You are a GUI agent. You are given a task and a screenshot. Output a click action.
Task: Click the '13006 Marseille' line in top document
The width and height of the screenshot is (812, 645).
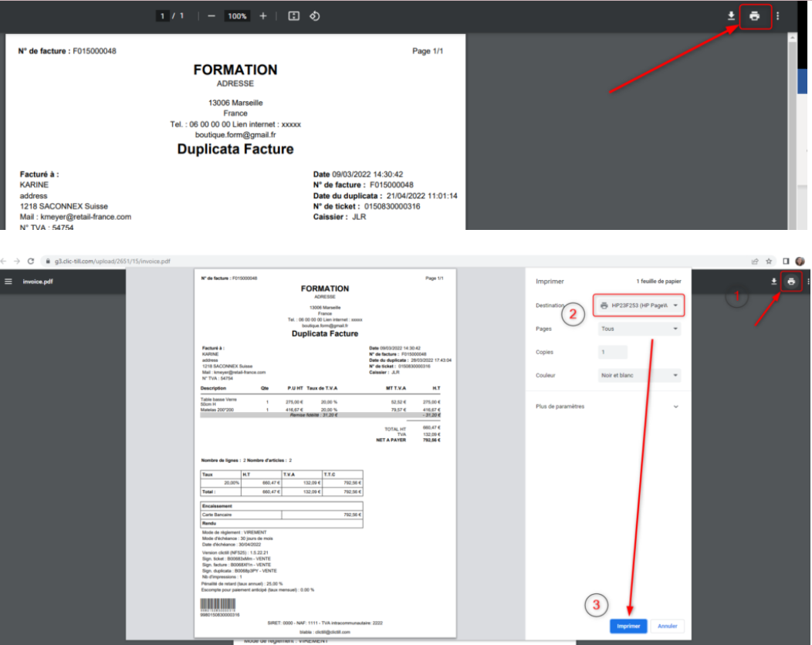click(235, 103)
